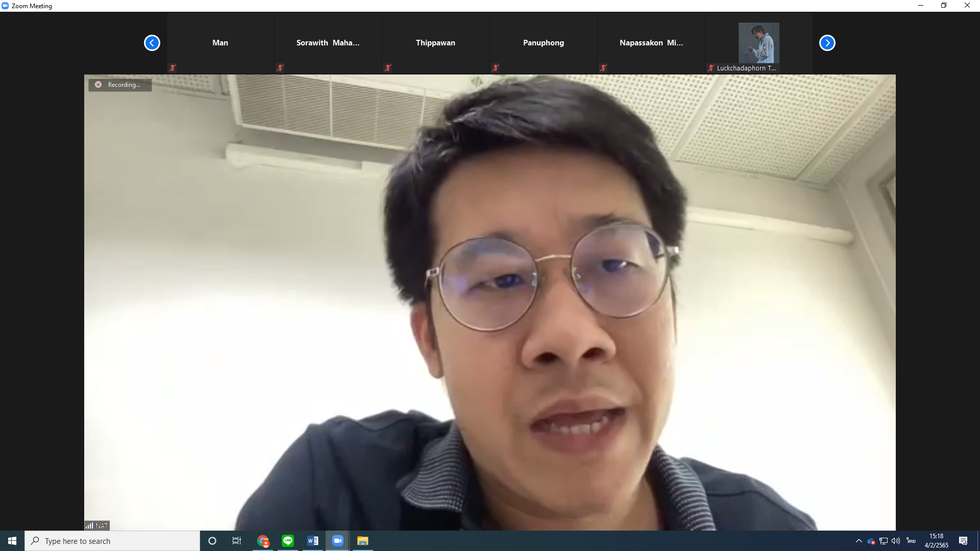Click network signal bars beside NAT
Image resolution: width=980 pixels, height=551 pixels.
(89, 525)
